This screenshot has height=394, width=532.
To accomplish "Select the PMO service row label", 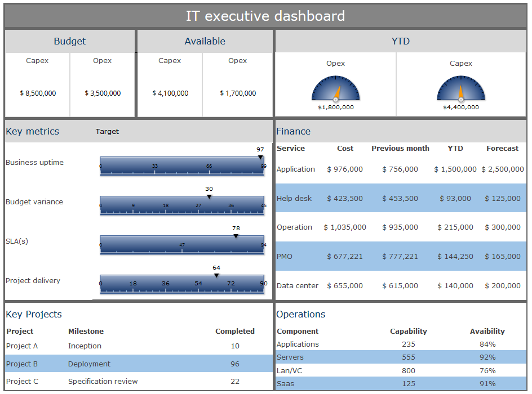I will 285,257.
